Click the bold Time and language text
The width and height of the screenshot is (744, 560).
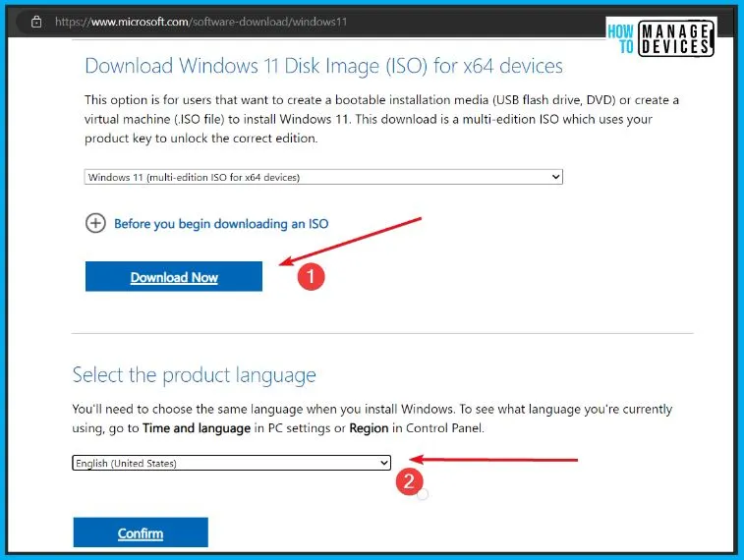pyautogui.click(x=197, y=428)
